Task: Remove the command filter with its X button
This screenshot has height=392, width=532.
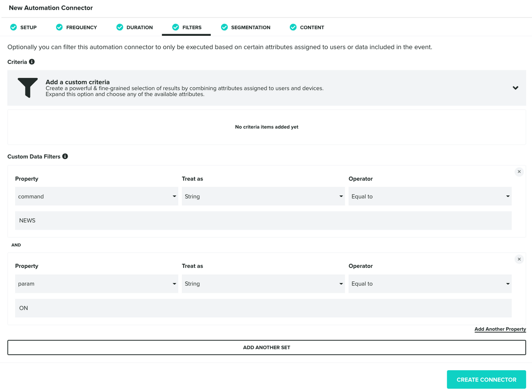Action: [519, 172]
